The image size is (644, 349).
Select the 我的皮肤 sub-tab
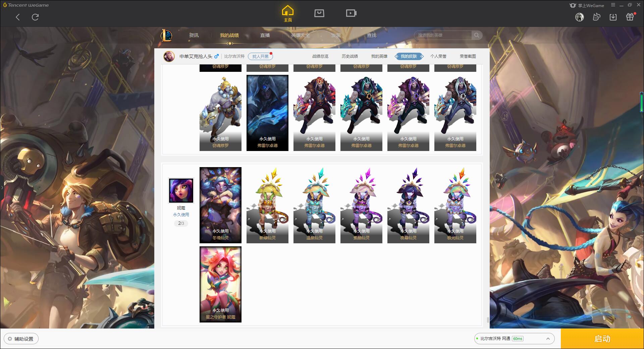point(409,56)
